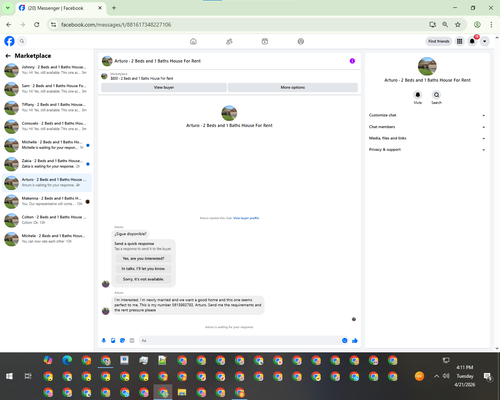500x400 pixels.
Task: Open emoji picker in message box
Action: [344, 340]
